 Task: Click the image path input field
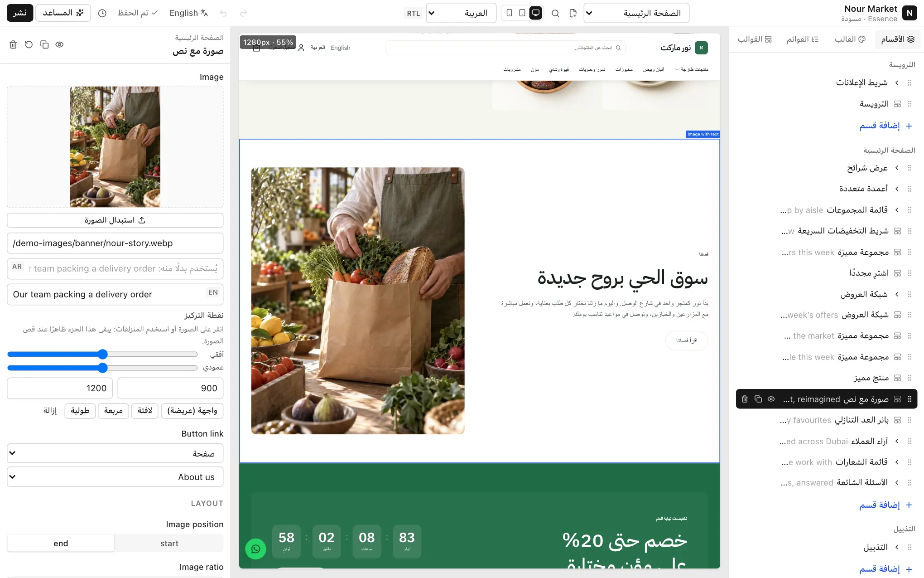115,243
